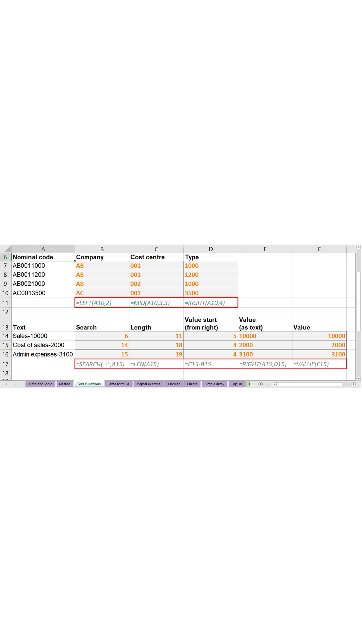Switch to the Circular sheet tab

tap(174, 384)
